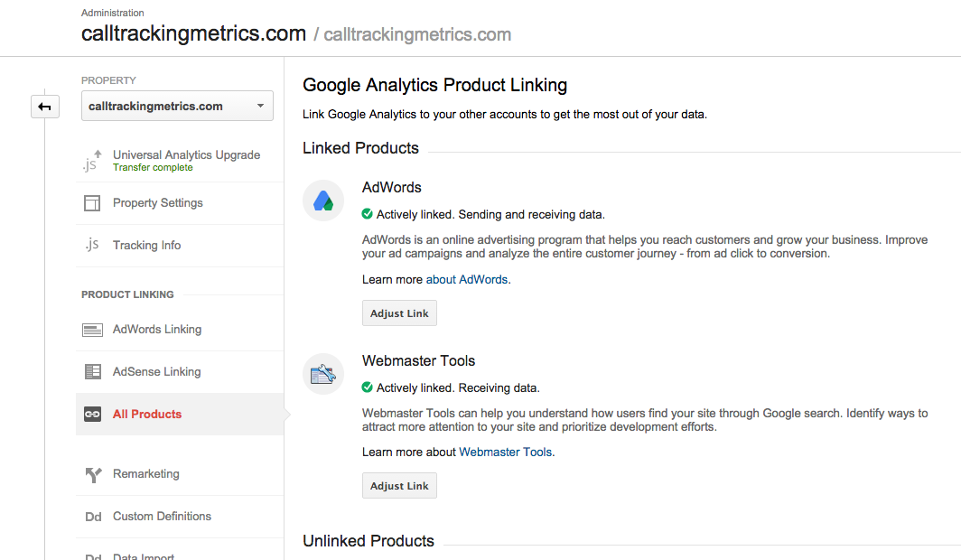Follow the 'Webmaster Tools' learn more link

click(x=505, y=453)
